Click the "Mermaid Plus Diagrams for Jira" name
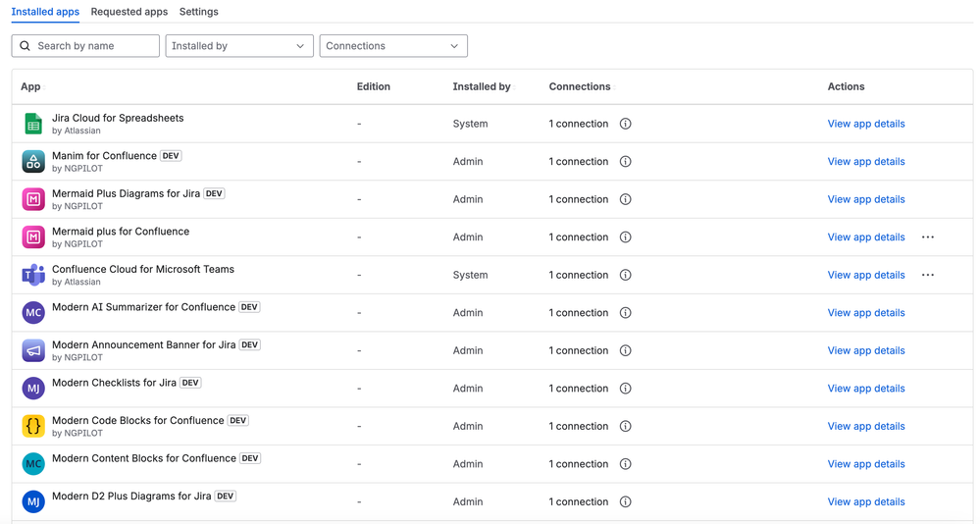Image resolution: width=980 pixels, height=524 pixels. tap(126, 194)
